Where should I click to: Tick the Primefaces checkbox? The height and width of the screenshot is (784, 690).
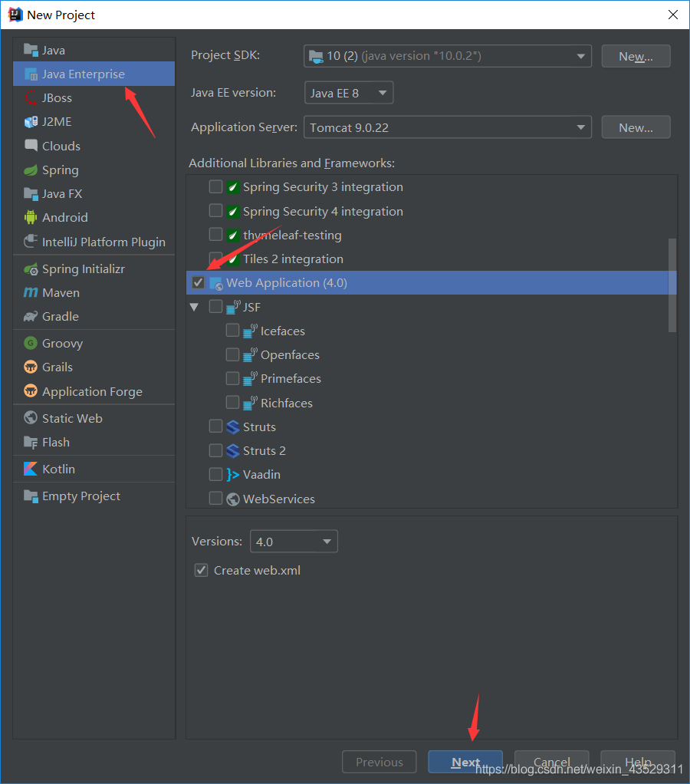coord(233,378)
